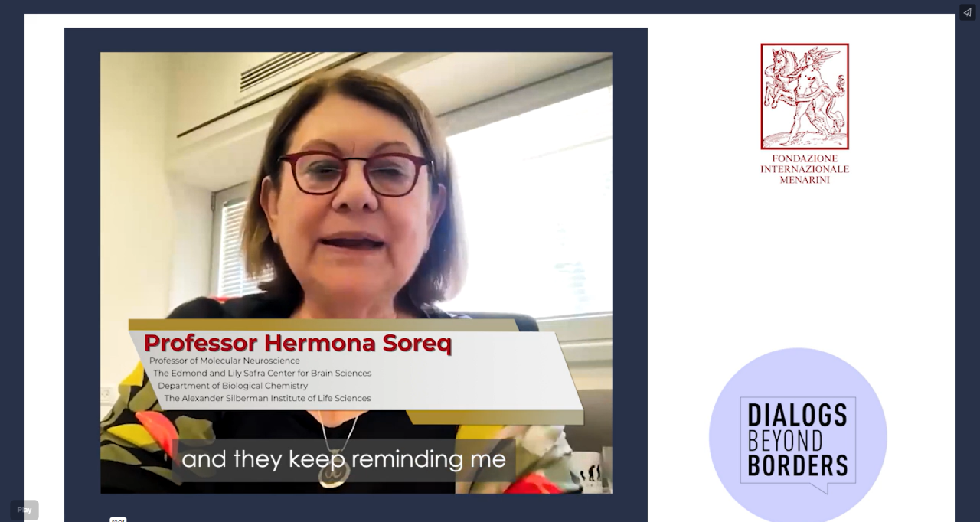Click the Alexander Silberman Institute line
The height and width of the screenshot is (522, 980).
point(267,398)
